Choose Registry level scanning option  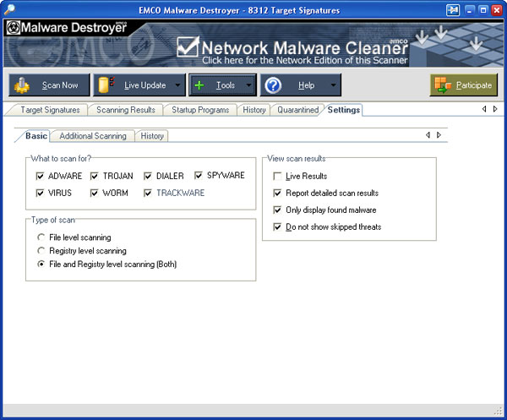click(x=41, y=251)
